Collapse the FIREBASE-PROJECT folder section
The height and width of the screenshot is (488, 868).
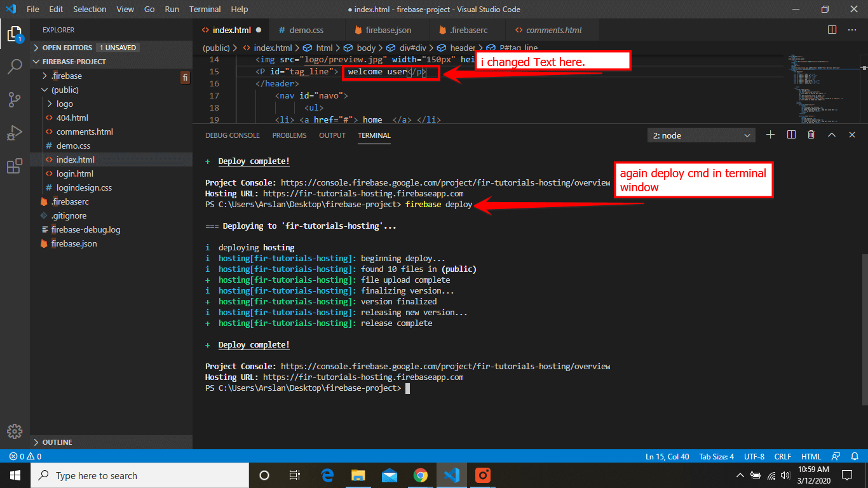[111, 62]
